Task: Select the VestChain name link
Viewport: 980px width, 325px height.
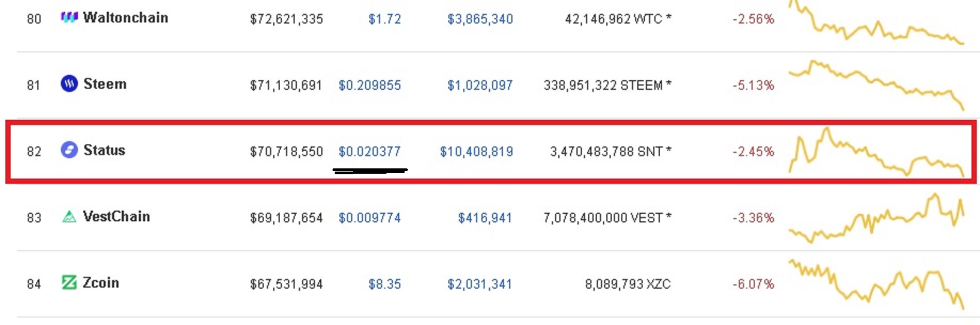Action: (x=116, y=216)
